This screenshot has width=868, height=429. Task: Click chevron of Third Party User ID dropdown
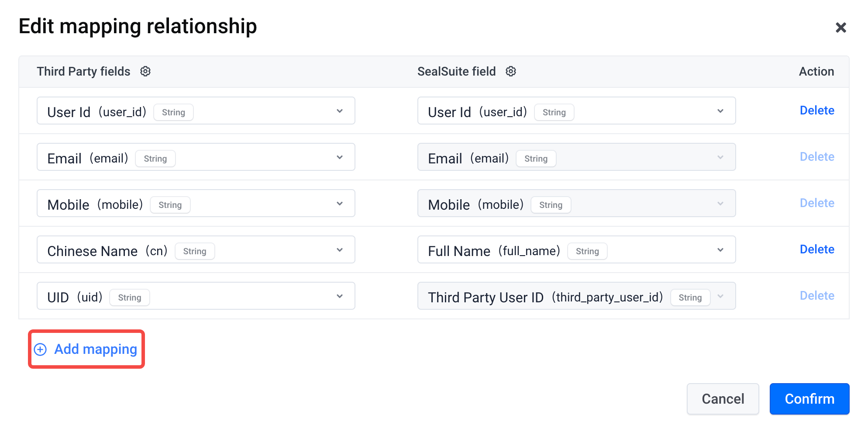(720, 296)
